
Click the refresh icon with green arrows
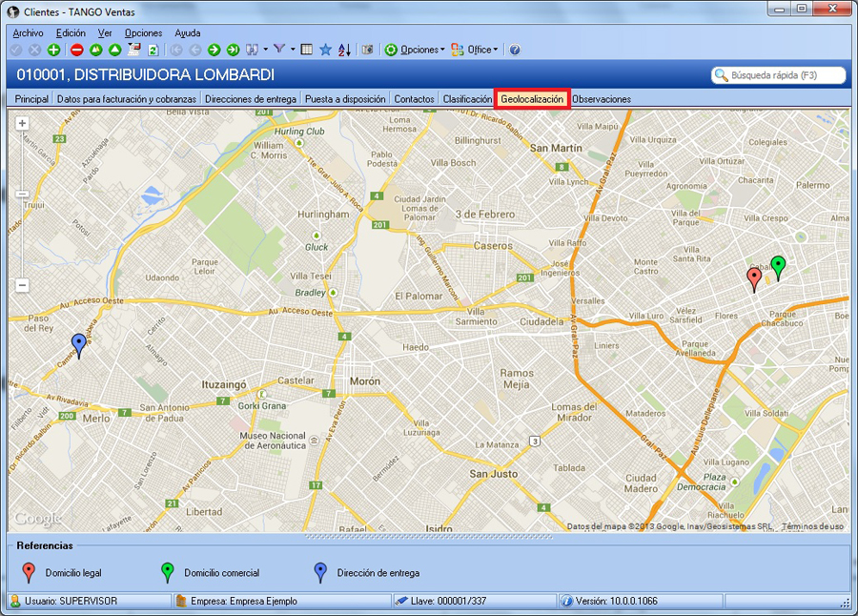(x=153, y=50)
